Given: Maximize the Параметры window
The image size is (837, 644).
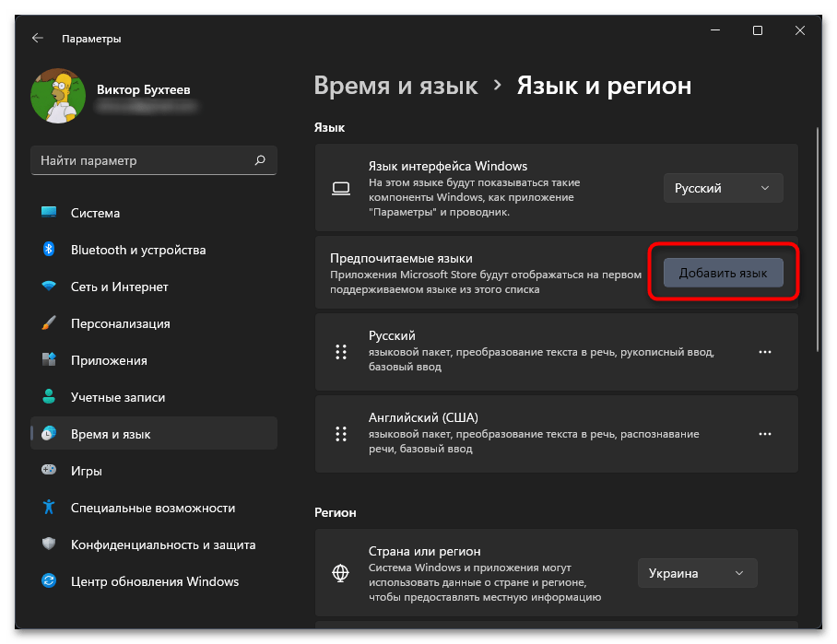Looking at the screenshot, I should 757,30.
